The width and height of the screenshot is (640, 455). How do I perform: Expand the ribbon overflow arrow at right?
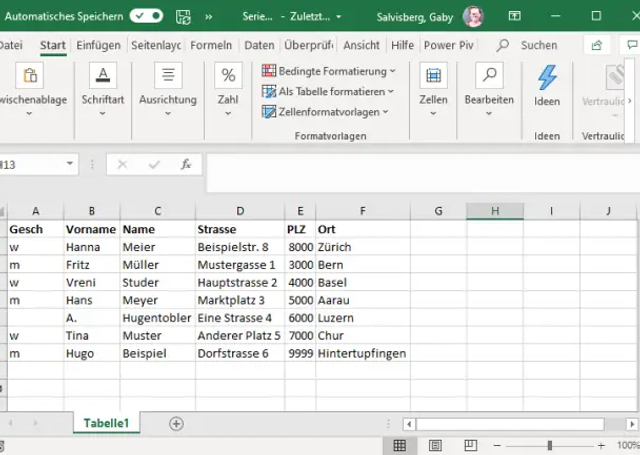tap(630, 101)
